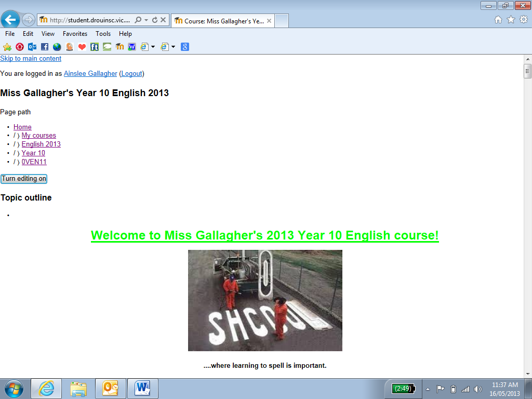Select the Course: Miss Gallagher's Ye... tab

[223, 21]
